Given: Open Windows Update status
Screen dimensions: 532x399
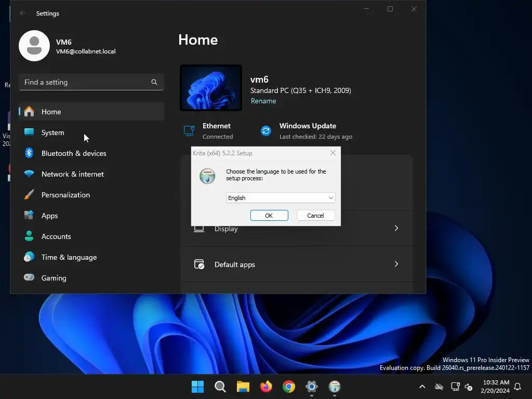Looking at the screenshot, I should coord(307,131).
